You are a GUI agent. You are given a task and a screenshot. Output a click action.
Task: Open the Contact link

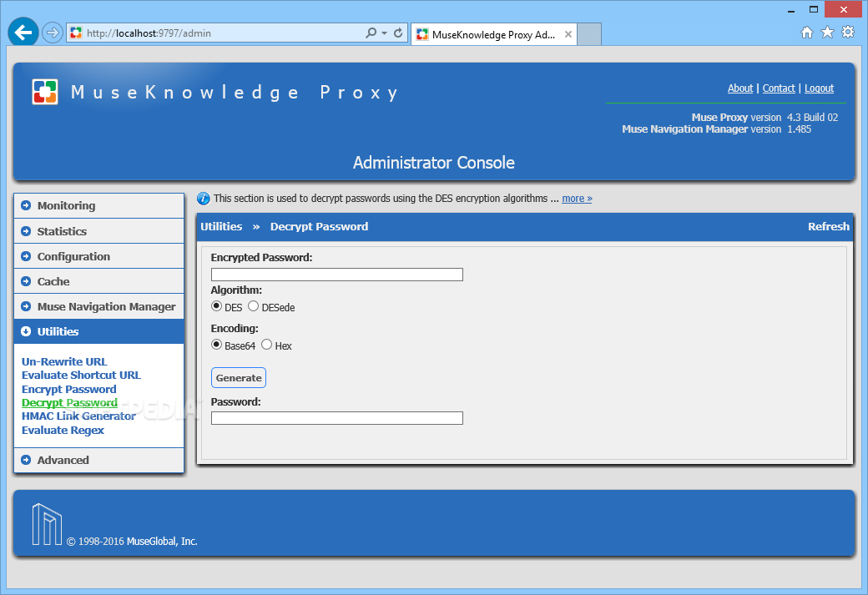click(779, 88)
